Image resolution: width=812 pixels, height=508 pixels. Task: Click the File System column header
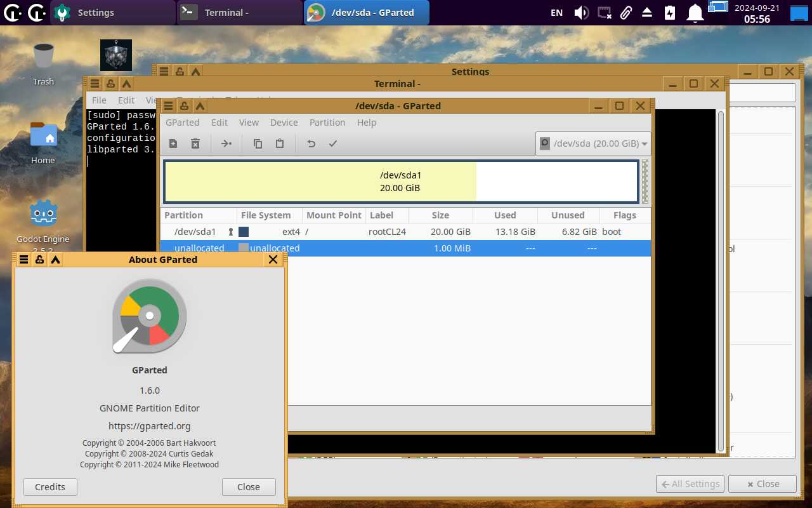coord(270,215)
